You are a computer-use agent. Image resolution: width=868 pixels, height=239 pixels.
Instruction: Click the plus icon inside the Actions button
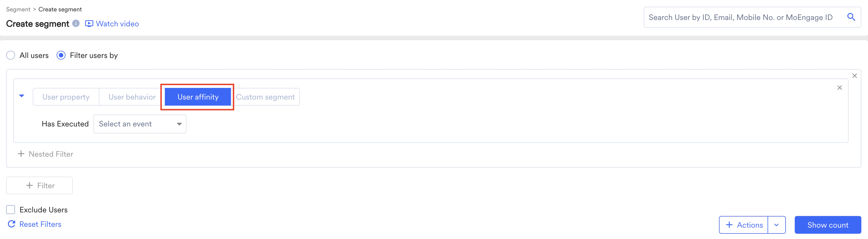pyautogui.click(x=730, y=225)
